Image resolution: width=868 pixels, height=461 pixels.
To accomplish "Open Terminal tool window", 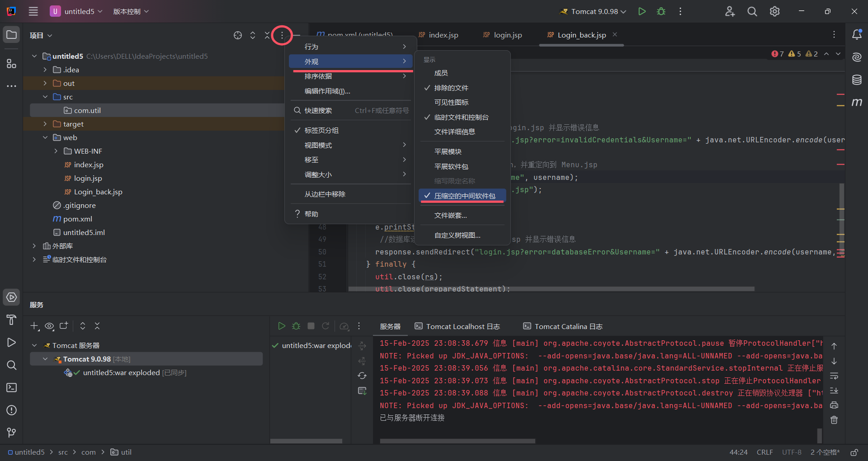I will point(12,388).
